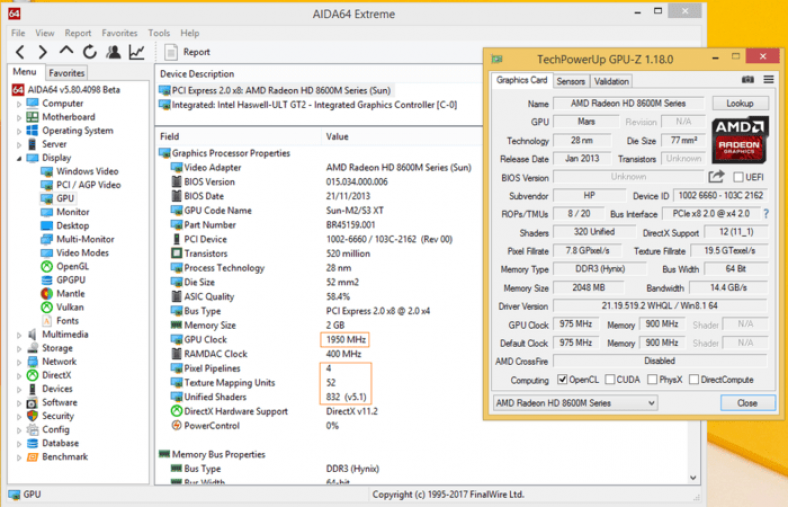
Task: Go back with the AIDA64 Back arrow
Action: [20, 52]
